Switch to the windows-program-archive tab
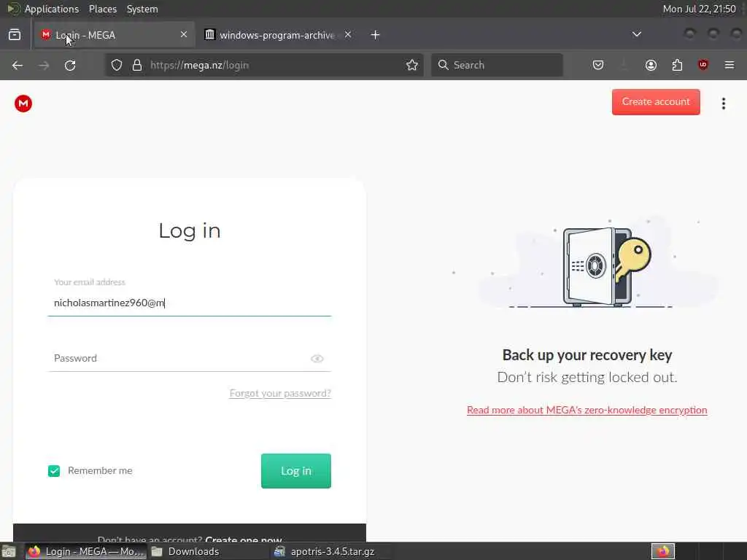 point(279,35)
